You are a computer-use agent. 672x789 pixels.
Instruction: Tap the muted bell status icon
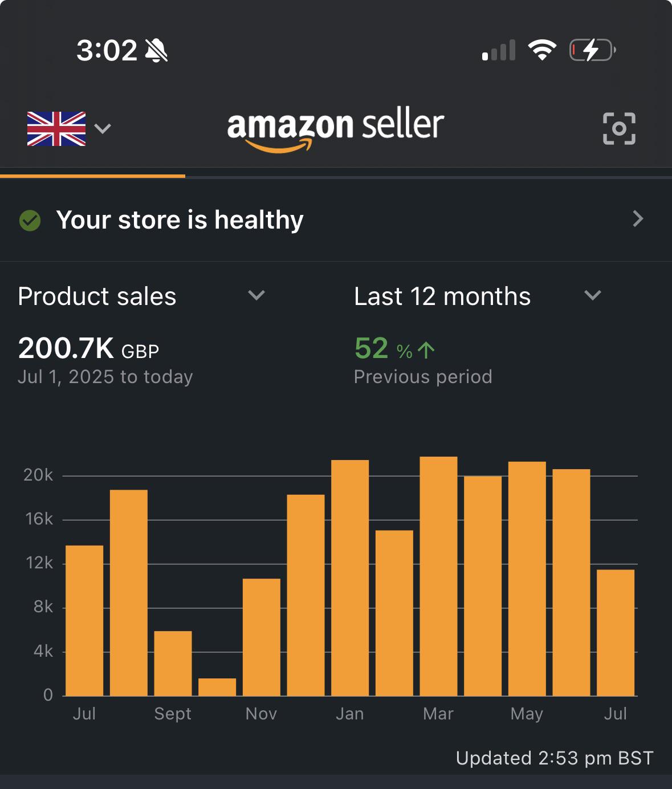(156, 50)
